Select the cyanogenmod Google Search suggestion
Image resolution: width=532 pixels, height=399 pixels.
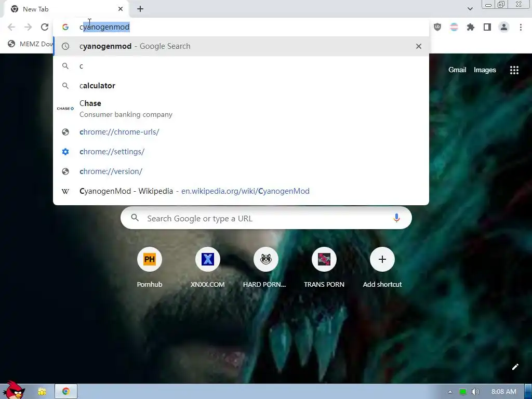click(241, 46)
